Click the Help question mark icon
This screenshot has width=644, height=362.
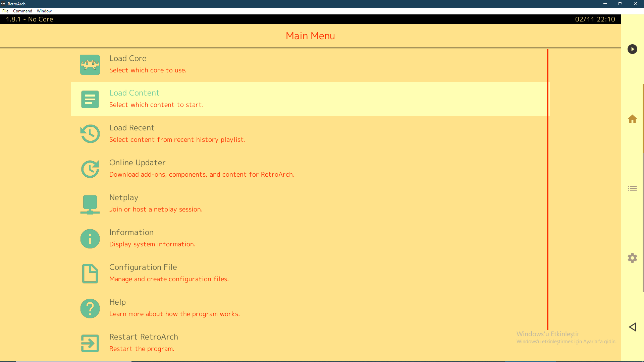pos(90,308)
